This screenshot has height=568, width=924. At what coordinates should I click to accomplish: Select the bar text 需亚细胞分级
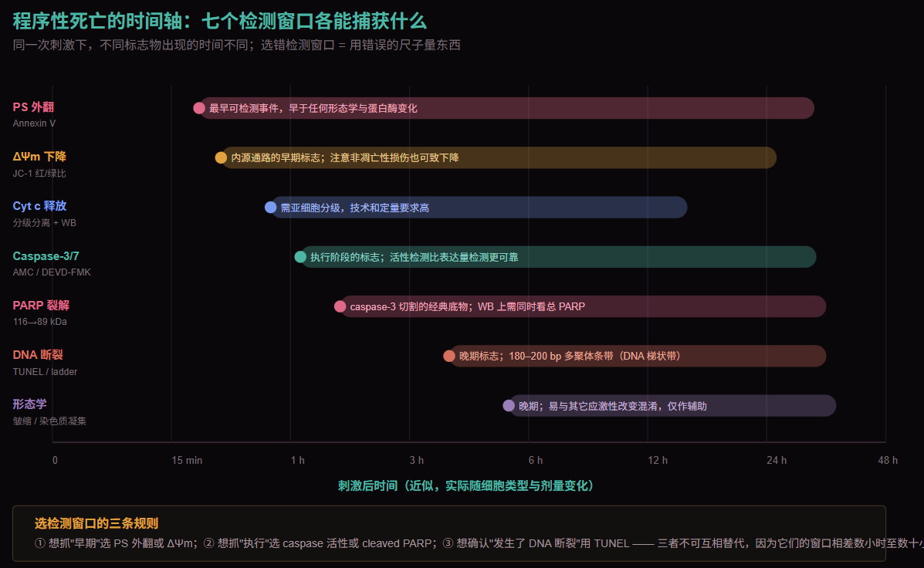310,208
